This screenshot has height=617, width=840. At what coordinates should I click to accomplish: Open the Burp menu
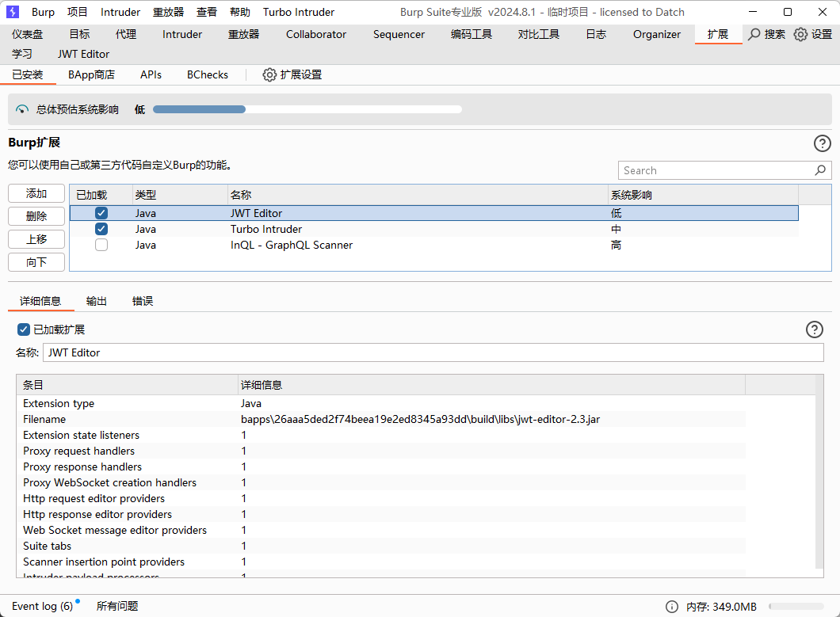click(43, 12)
